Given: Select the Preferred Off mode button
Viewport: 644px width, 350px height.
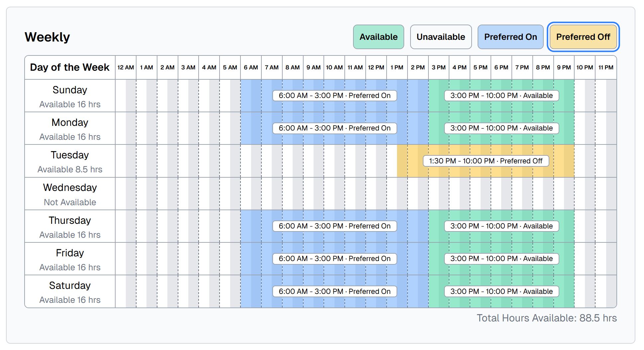Looking at the screenshot, I should pyautogui.click(x=583, y=37).
